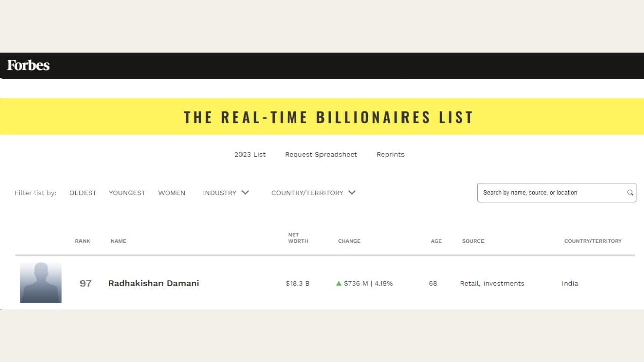
Task: Sort by the Net Worth column header
Action: tap(298, 238)
